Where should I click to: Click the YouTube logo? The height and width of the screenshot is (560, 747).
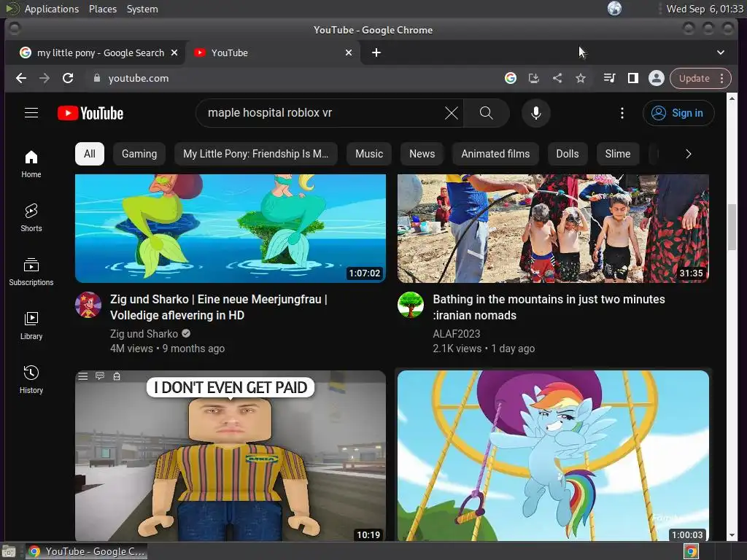[90, 113]
